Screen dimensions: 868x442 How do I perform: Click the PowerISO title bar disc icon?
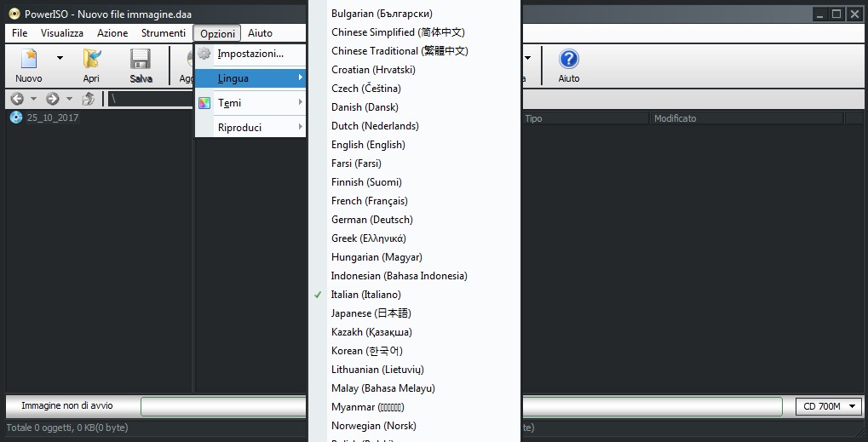14,14
